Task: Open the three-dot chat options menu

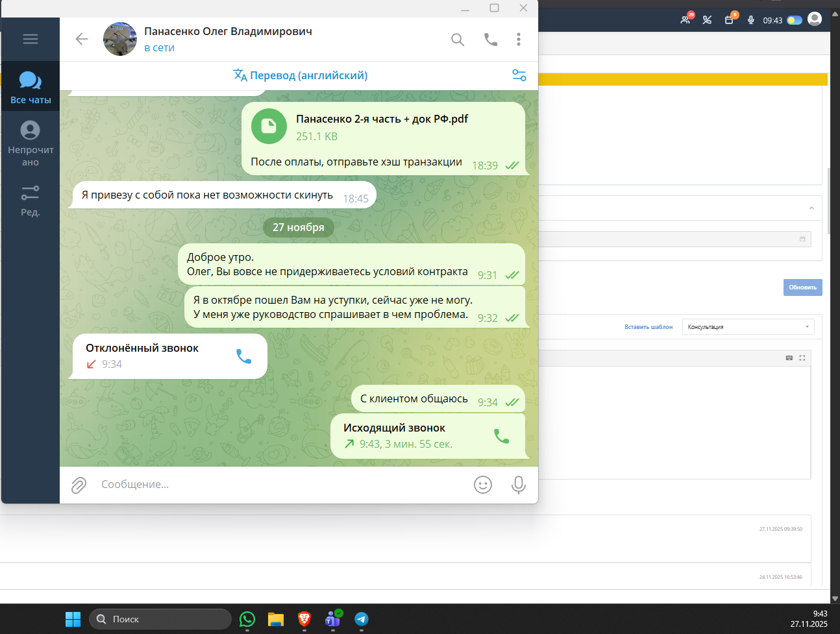Action: point(518,40)
